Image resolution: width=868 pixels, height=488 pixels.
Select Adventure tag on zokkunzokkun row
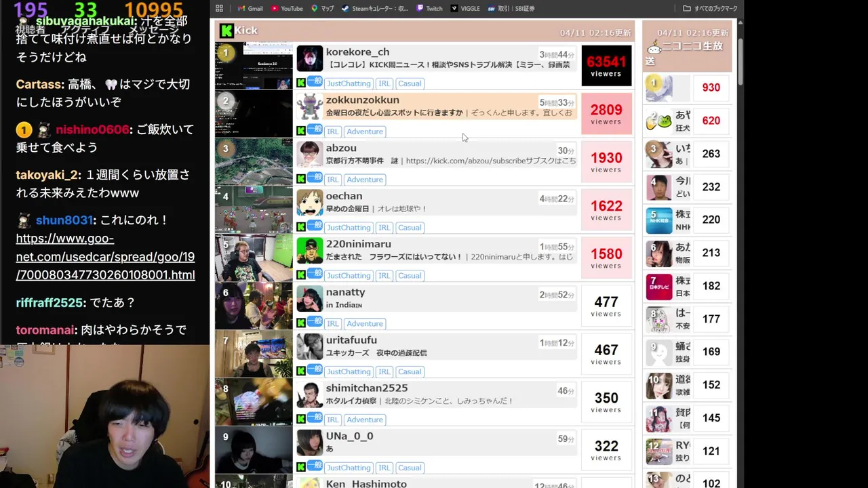[365, 131]
